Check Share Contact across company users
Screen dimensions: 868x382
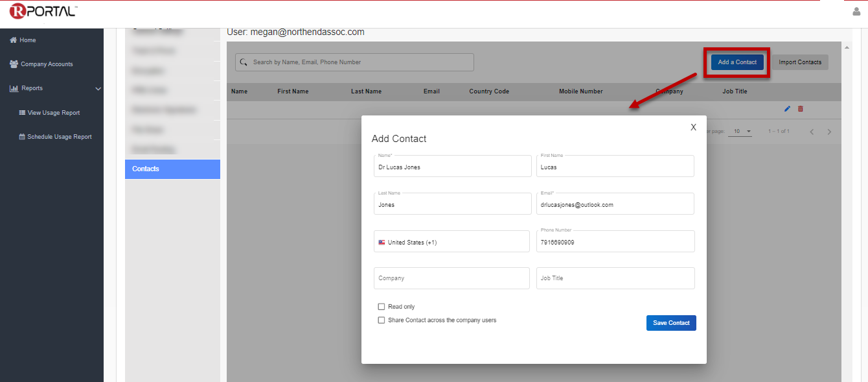(382, 320)
